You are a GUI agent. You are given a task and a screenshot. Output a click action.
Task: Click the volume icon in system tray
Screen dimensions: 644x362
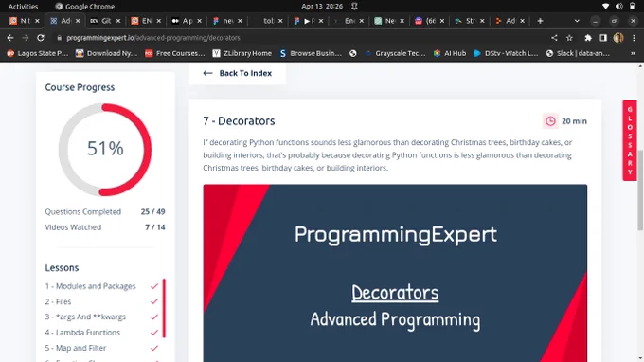point(618,7)
